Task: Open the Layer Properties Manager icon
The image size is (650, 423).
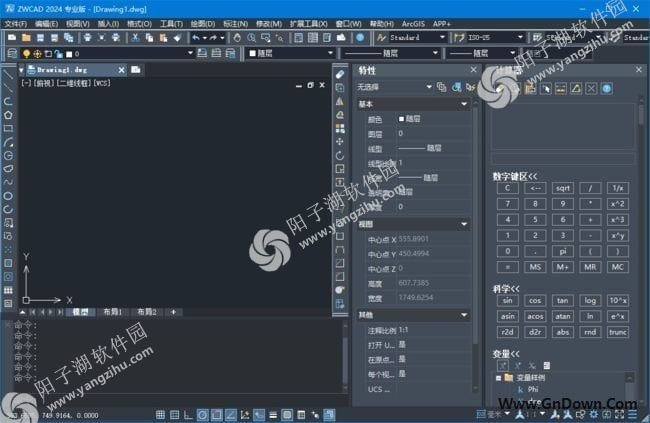Action: (x=12, y=53)
